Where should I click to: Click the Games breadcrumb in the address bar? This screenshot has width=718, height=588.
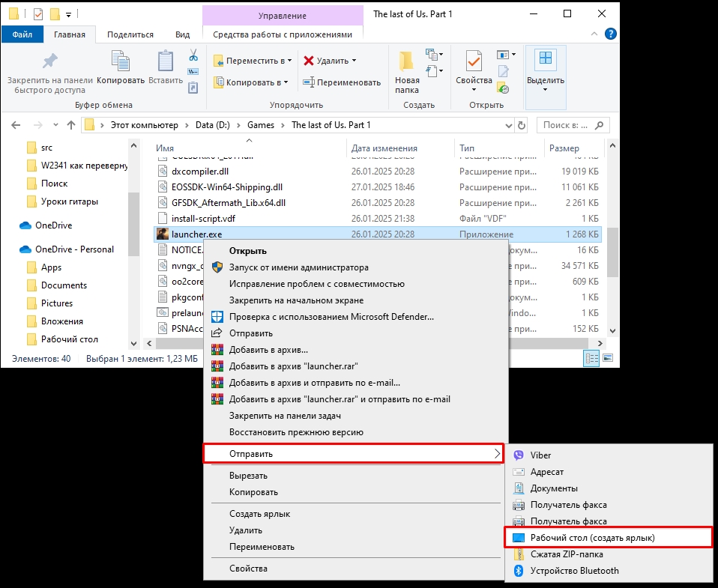click(x=261, y=125)
